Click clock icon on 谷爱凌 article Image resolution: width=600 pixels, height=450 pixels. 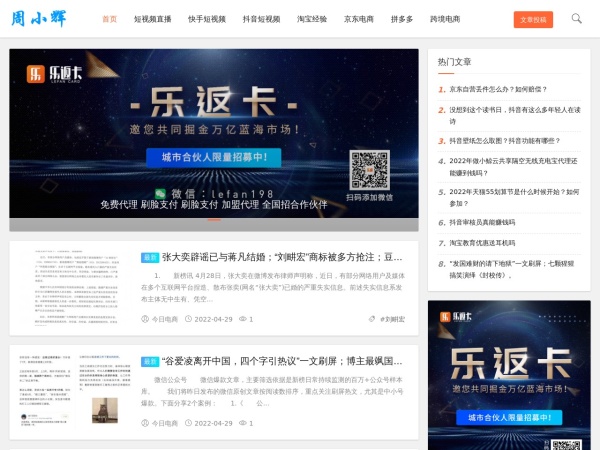tap(188, 423)
